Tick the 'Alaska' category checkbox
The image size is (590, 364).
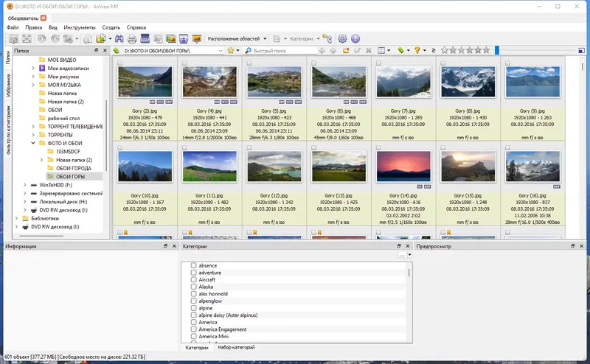[193, 287]
